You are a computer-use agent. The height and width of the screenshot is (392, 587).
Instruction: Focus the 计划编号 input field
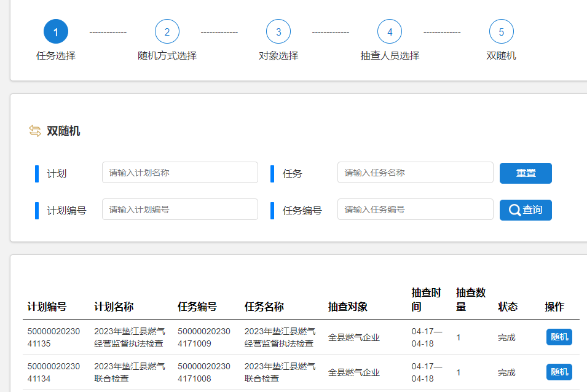click(x=179, y=210)
